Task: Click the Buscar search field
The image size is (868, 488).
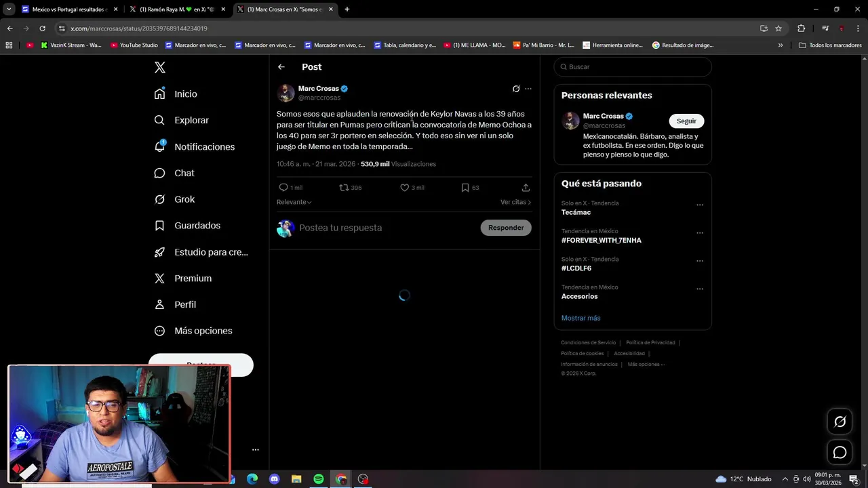Action: click(633, 67)
